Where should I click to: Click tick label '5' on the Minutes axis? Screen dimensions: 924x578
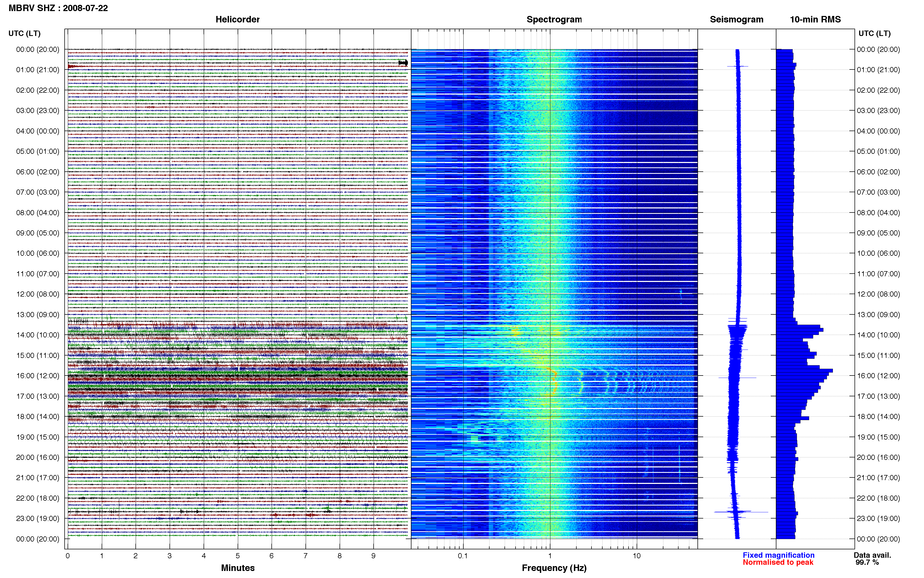coord(238,556)
